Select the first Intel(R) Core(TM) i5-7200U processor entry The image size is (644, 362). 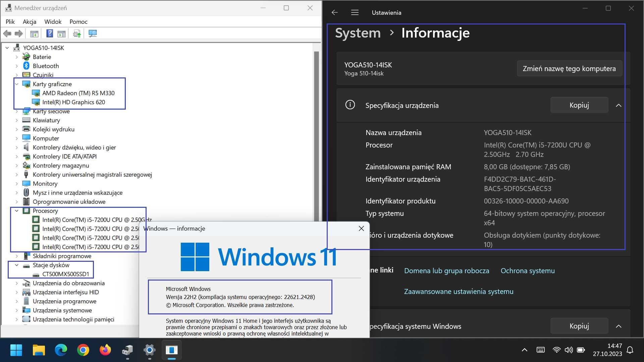pyautogui.click(x=97, y=220)
